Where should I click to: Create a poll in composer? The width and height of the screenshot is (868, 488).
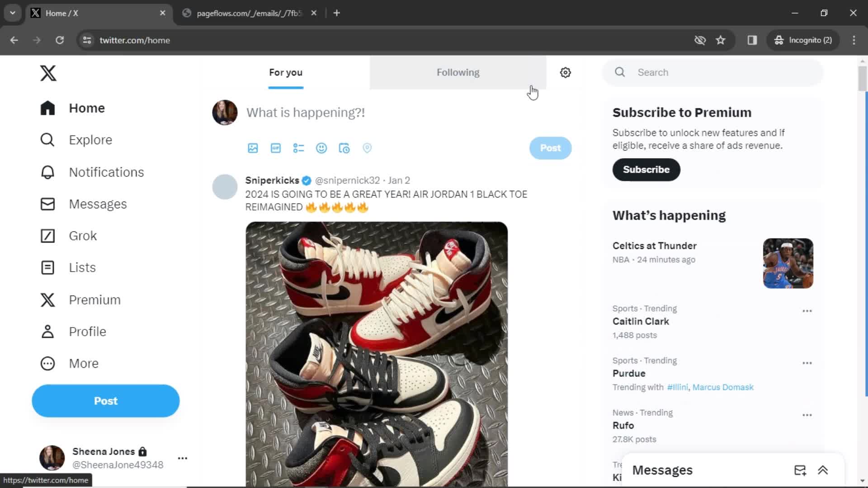point(298,148)
